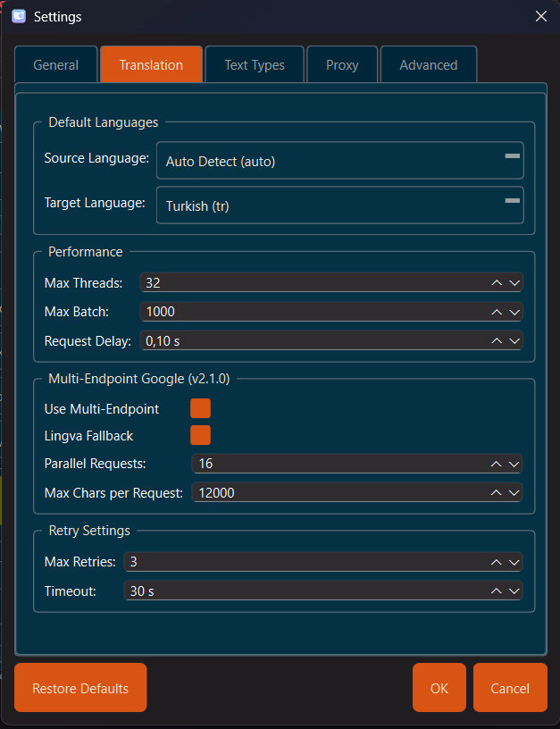Decrease Request Delay with down arrow
Screen dimensions: 560x729
pyautogui.click(x=514, y=340)
